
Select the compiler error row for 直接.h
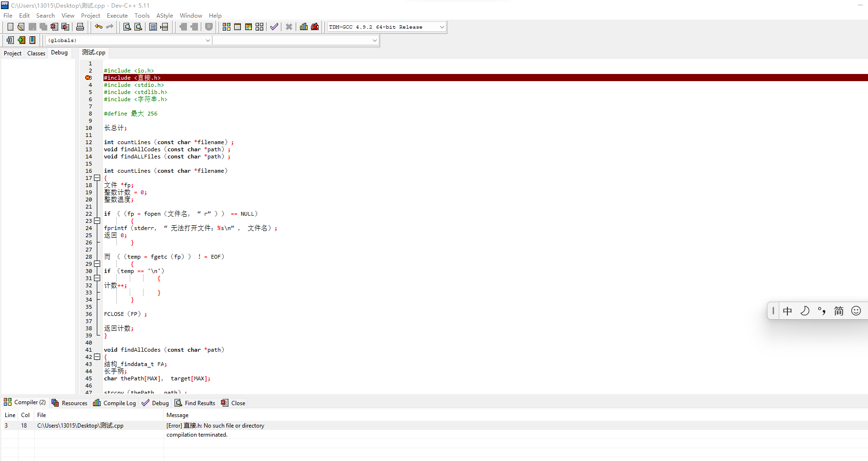tap(215, 426)
